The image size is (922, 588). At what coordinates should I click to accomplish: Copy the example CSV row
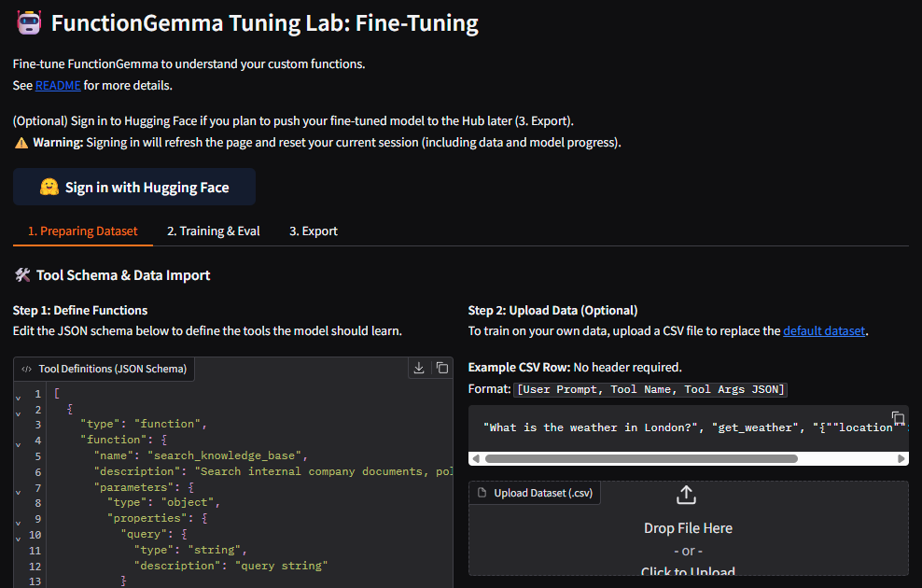tap(898, 417)
